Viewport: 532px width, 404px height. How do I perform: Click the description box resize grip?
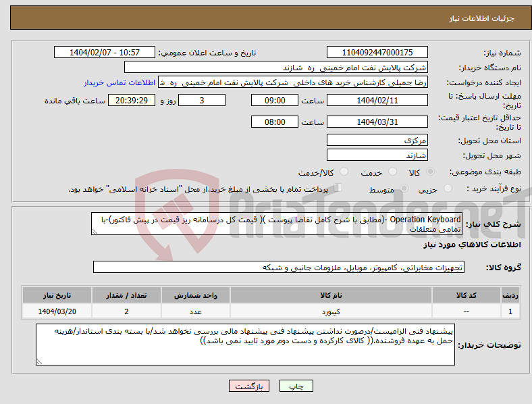[x=95, y=232]
